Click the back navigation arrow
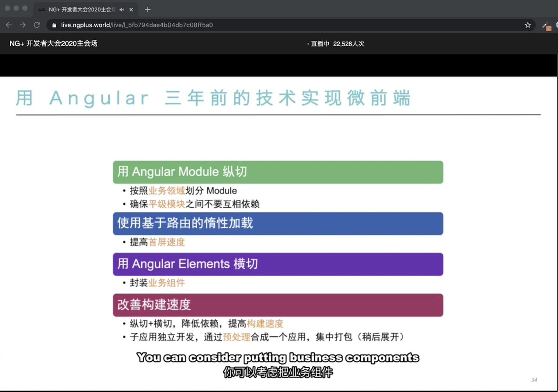The width and height of the screenshot is (558, 392). [x=9, y=25]
